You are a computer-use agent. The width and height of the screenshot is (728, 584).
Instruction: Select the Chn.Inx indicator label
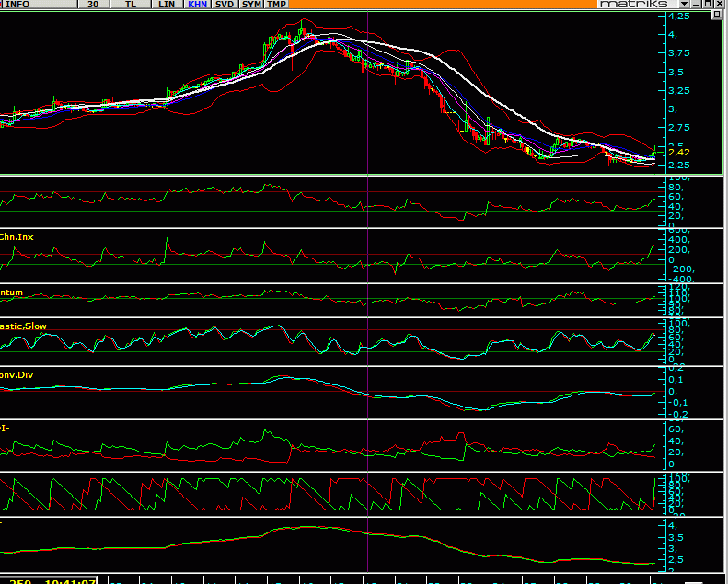[x=17, y=237]
